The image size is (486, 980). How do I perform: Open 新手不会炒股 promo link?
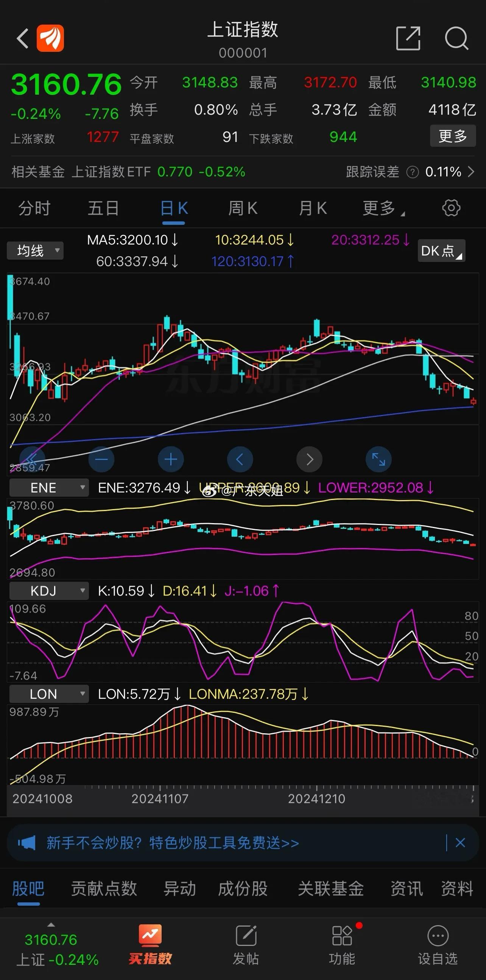click(173, 843)
